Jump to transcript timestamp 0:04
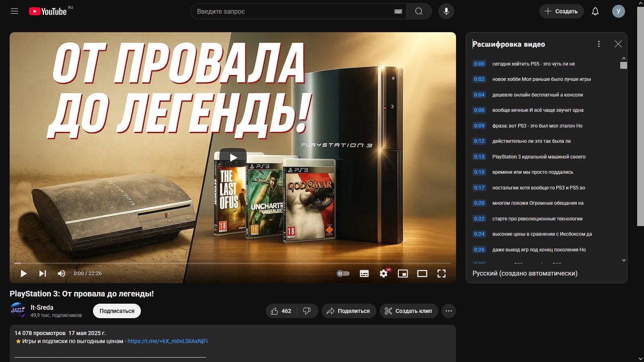Image resolution: width=644 pixels, height=362 pixels. (479, 95)
